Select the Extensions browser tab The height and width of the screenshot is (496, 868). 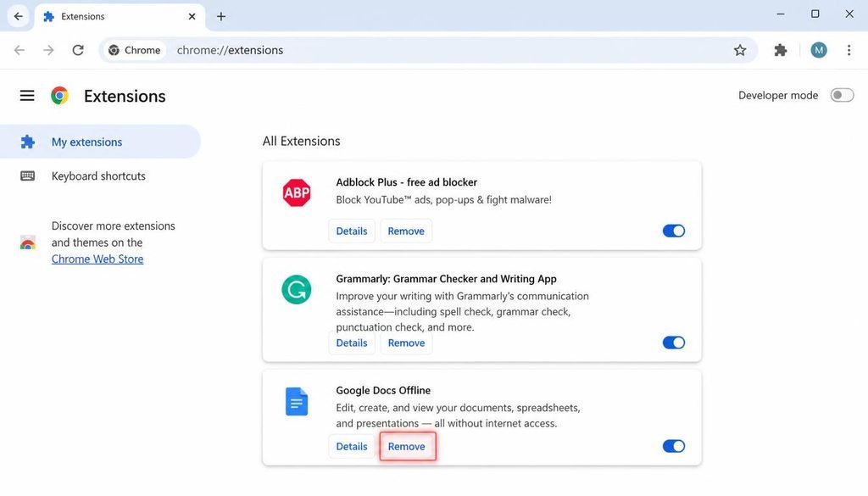tap(120, 17)
